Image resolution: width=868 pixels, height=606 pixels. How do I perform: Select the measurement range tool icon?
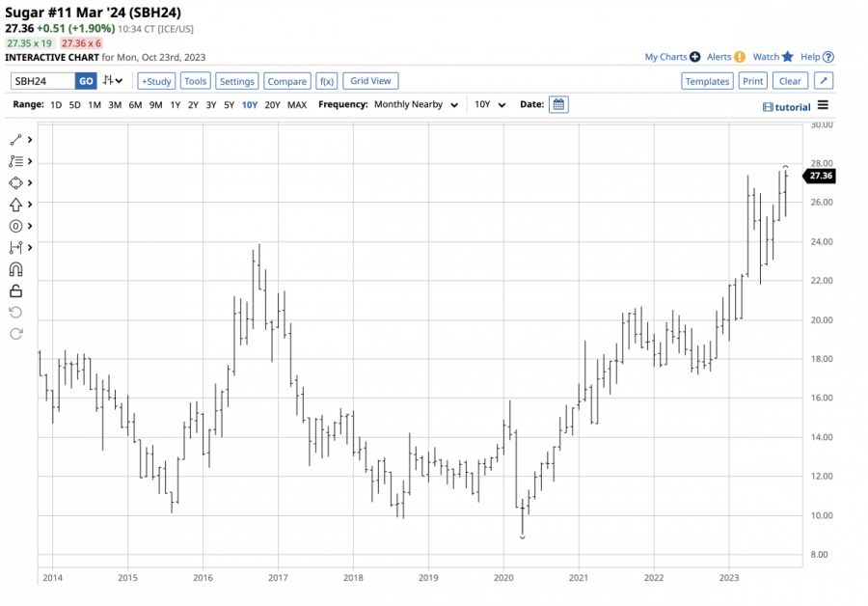coord(15,248)
